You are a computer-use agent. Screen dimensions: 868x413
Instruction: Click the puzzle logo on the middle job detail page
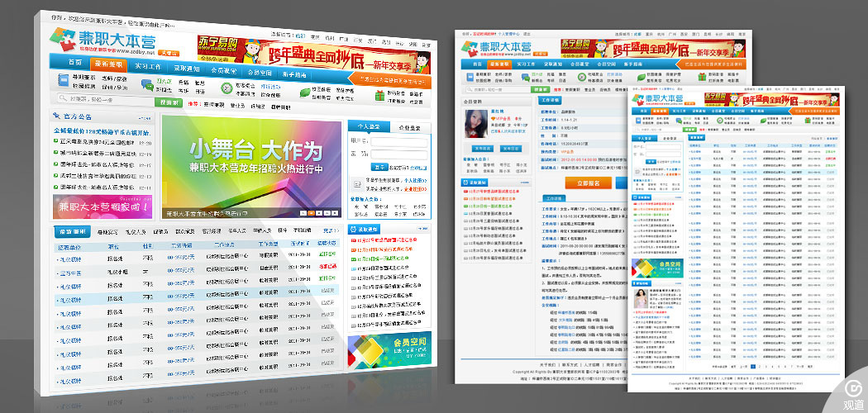click(470, 49)
